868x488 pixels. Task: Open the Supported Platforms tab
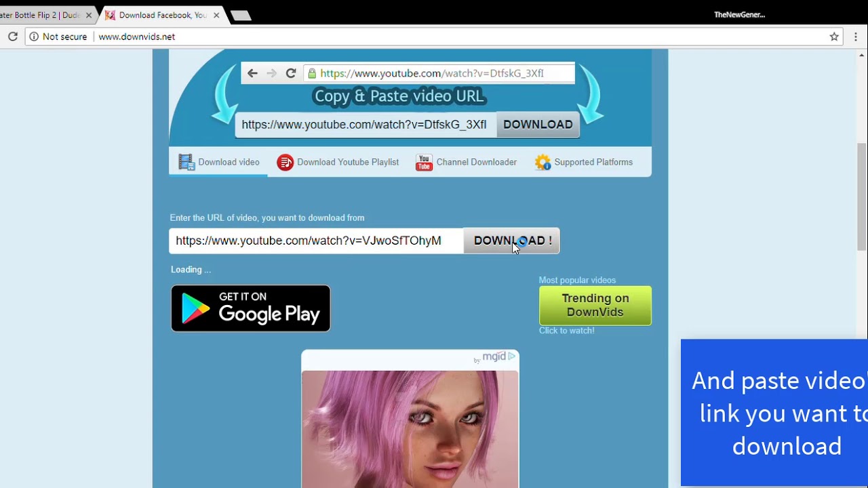point(584,162)
